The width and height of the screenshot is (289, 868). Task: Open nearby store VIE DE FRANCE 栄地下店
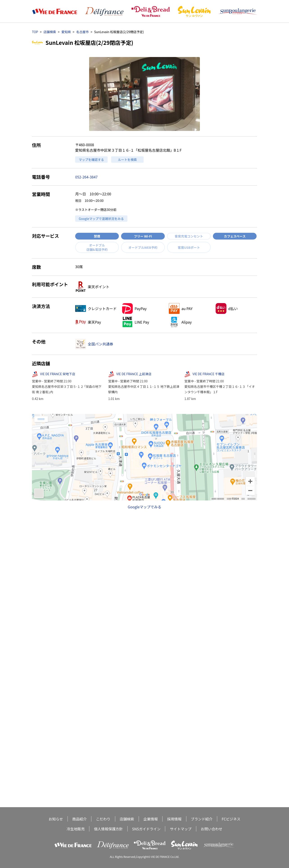pos(58,374)
